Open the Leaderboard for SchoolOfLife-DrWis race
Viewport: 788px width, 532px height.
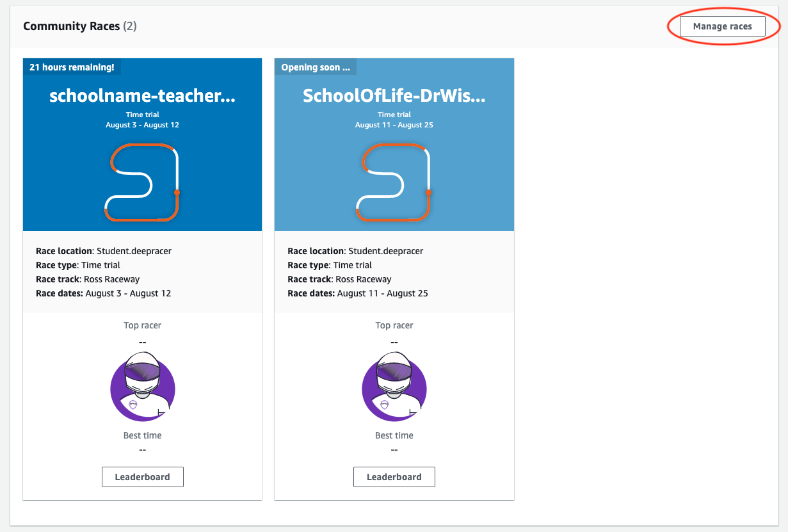pos(394,476)
